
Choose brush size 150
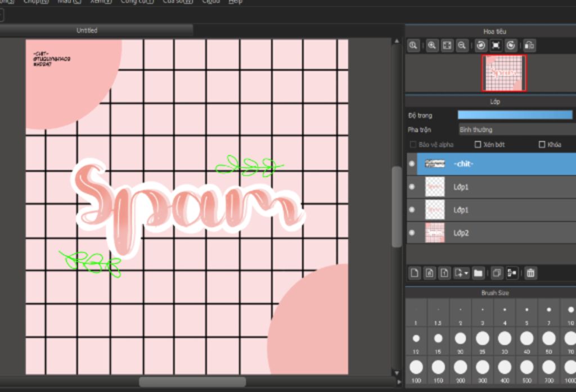tap(438, 370)
